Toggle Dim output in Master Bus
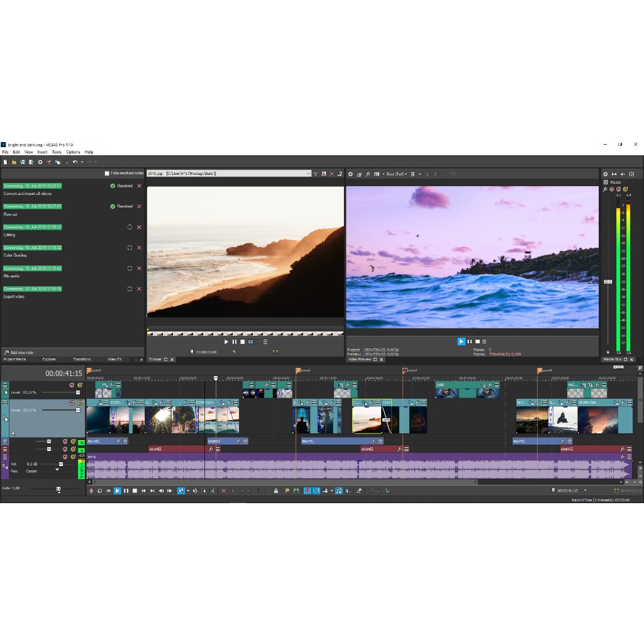This screenshot has width=644, height=644. point(623,174)
